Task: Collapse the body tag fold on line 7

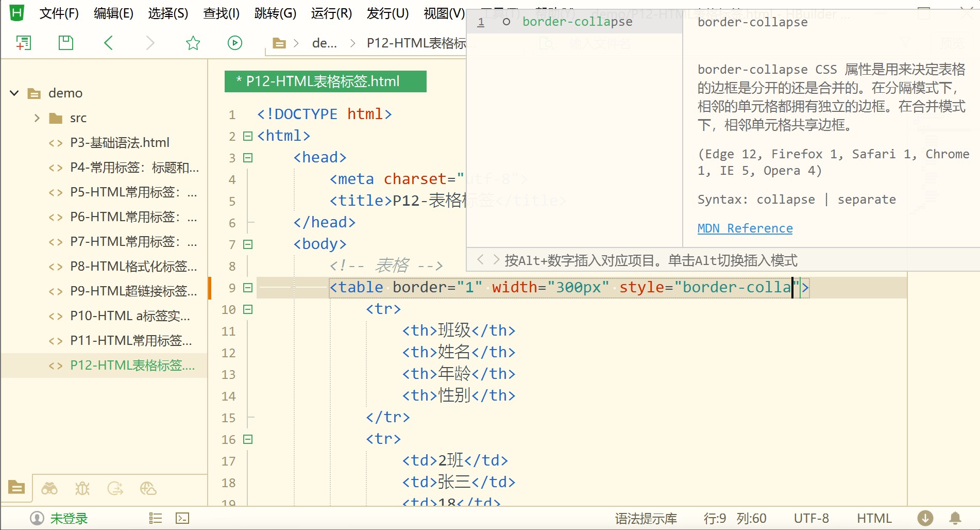Action: 248,244
